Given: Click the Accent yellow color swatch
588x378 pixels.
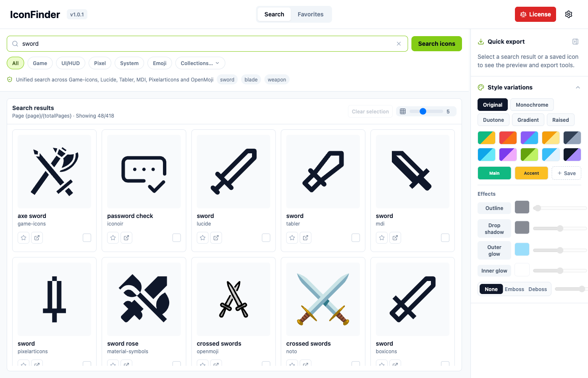Looking at the screenshot, I should coord(531,173).
